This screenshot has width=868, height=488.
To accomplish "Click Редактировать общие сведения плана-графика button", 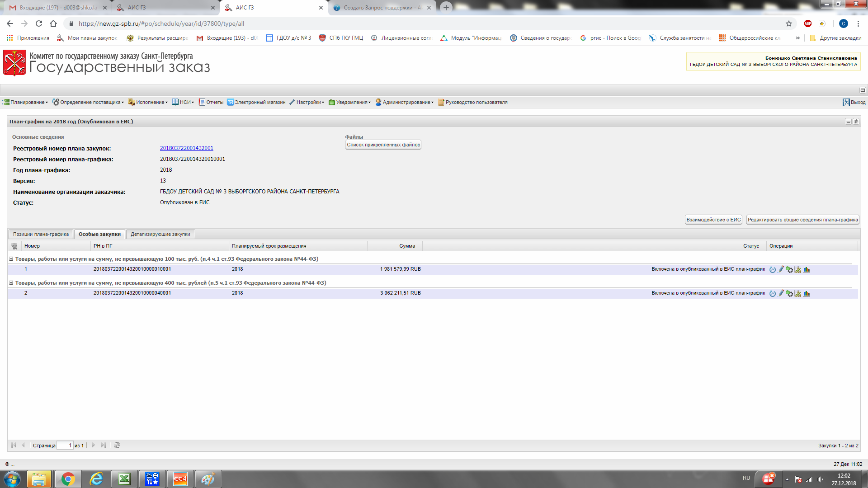I will tap(802, 220).
